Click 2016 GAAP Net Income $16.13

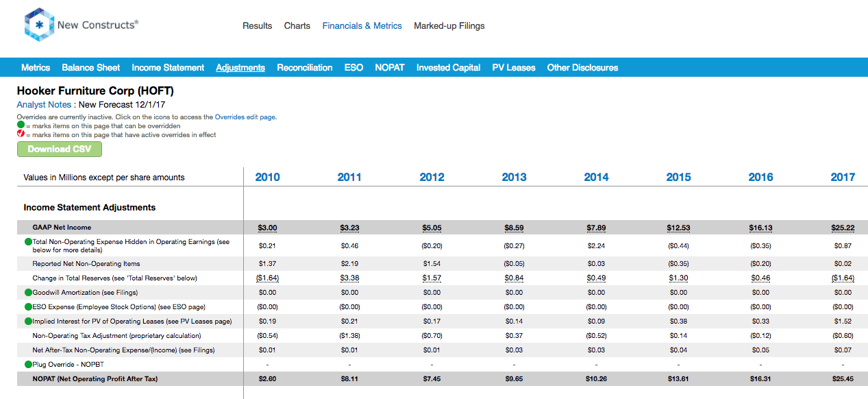(760, 228)
